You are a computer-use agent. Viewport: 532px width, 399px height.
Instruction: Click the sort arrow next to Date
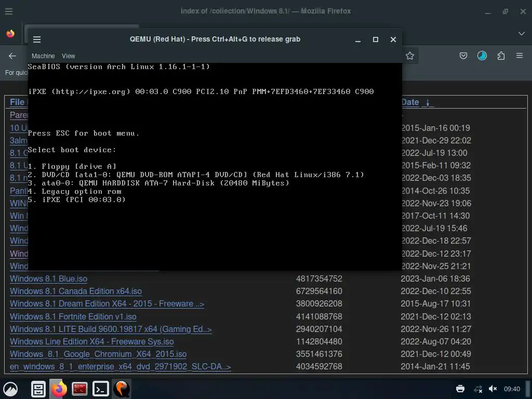point(428,102)
